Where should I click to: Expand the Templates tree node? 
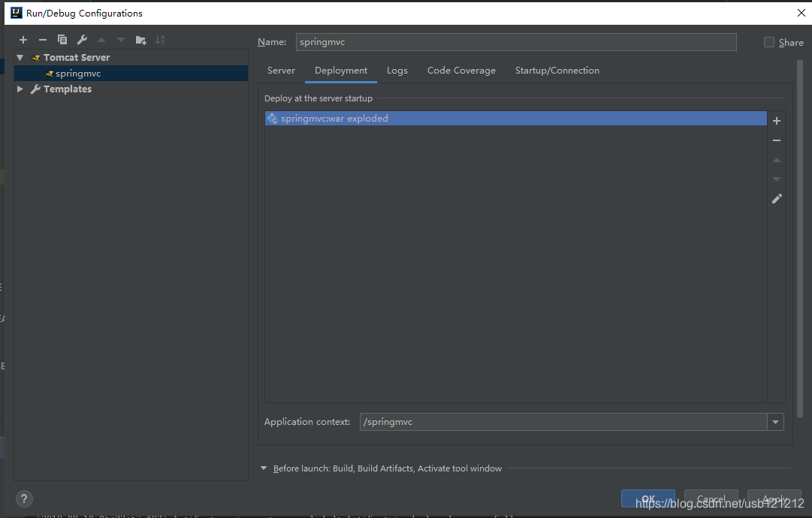[x=20, y=89]
